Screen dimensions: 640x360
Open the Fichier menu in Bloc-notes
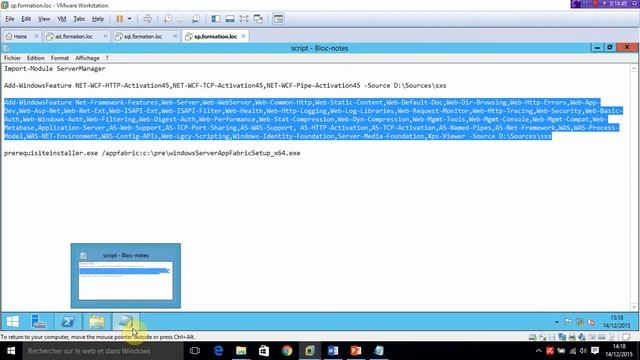click(12, 58)
